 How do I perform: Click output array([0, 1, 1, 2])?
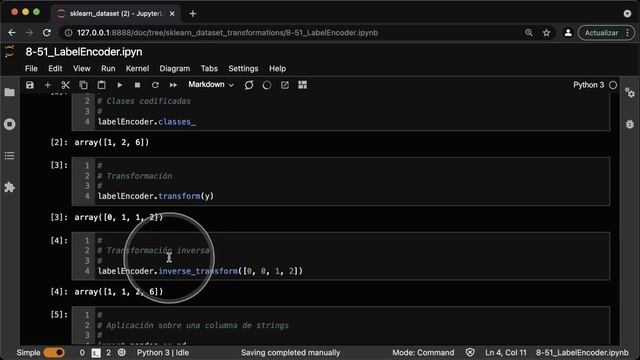[118, 217]
